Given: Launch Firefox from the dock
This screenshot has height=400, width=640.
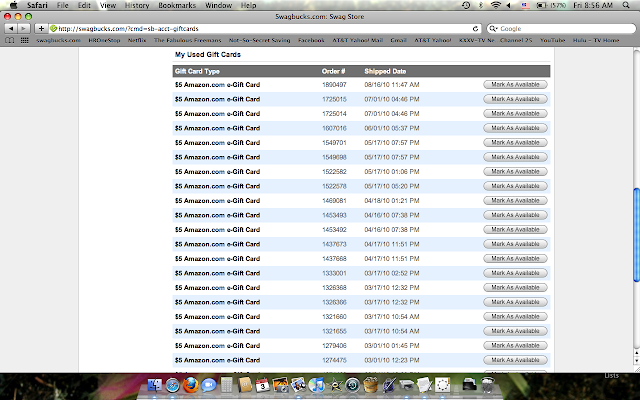Looking at the screenshot, I should pyautogui.click(x=190, y=384).
